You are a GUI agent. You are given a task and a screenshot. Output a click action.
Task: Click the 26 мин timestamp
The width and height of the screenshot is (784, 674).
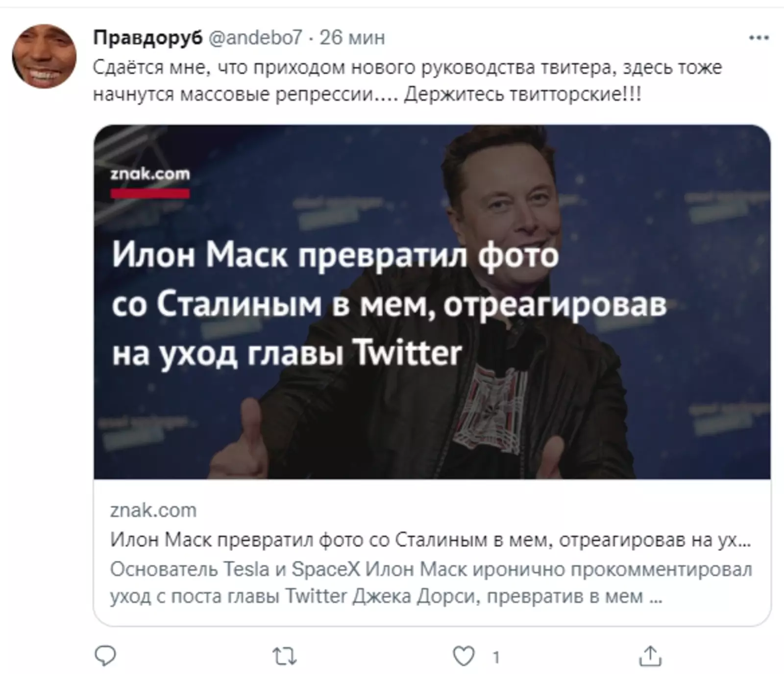pos(352,37)
